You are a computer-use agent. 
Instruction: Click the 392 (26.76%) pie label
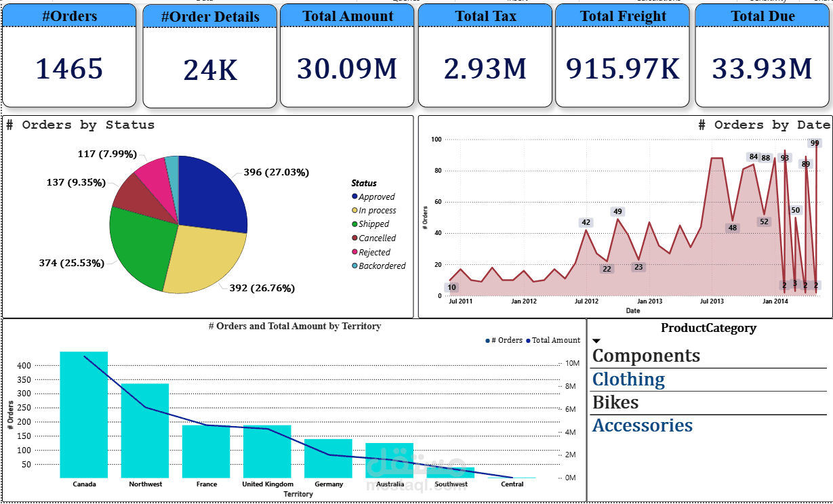[262, 288]
